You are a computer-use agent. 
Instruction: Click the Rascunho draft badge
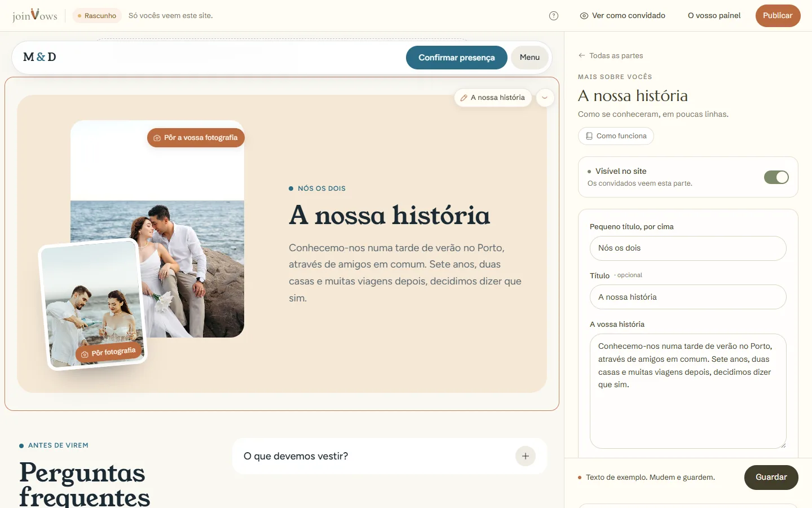97,16
